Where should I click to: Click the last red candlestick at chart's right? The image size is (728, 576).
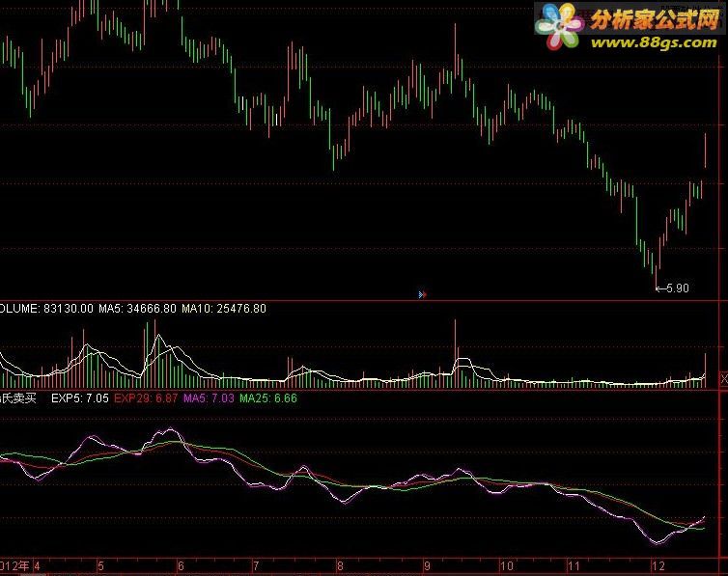coord(705,151)
